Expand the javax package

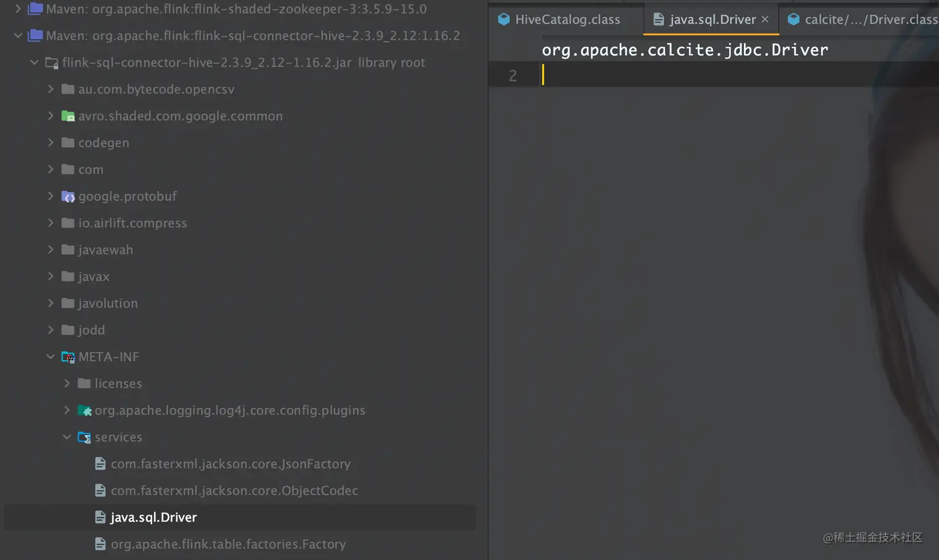click(x=51, y=276)
